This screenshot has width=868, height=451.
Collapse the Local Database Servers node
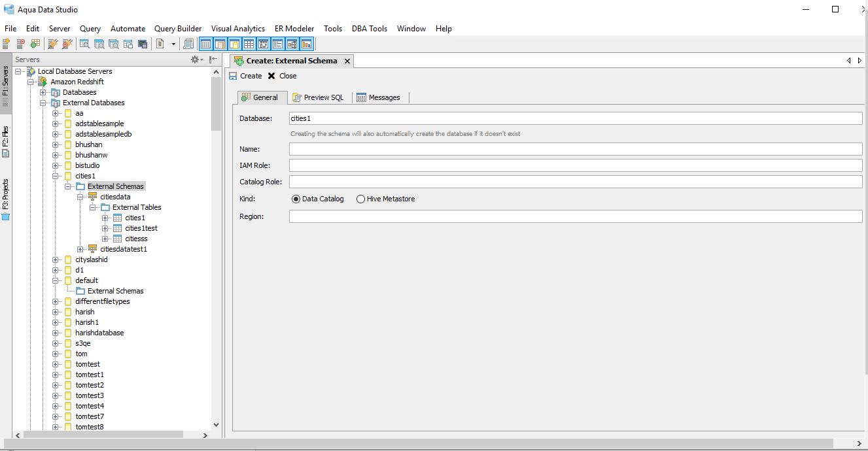click(18, 71)
